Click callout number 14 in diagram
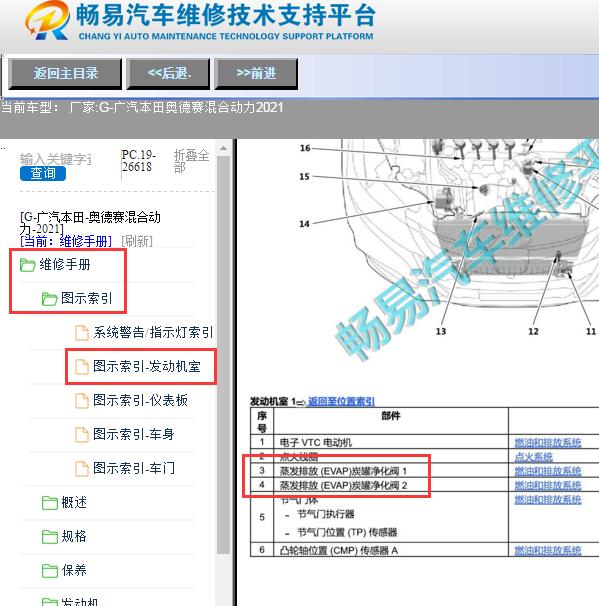This screenshot has width=599, height=606. pyautogui.click(x=304, y=224)
